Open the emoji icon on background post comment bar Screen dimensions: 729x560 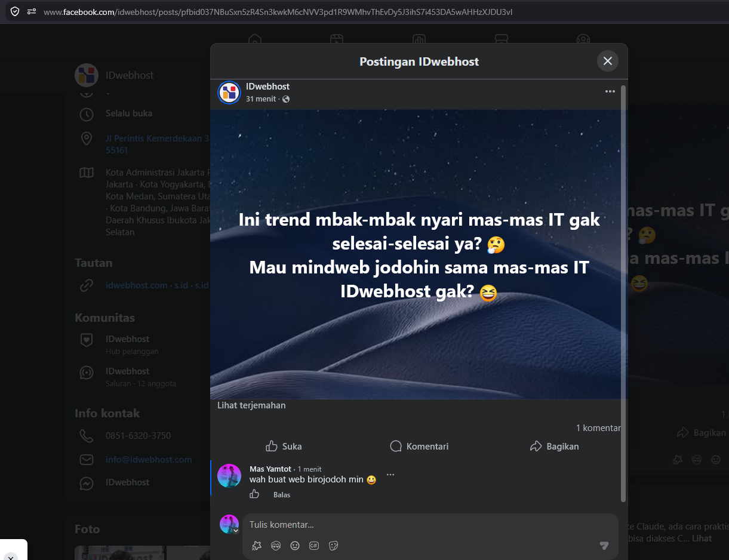[716, 460]
